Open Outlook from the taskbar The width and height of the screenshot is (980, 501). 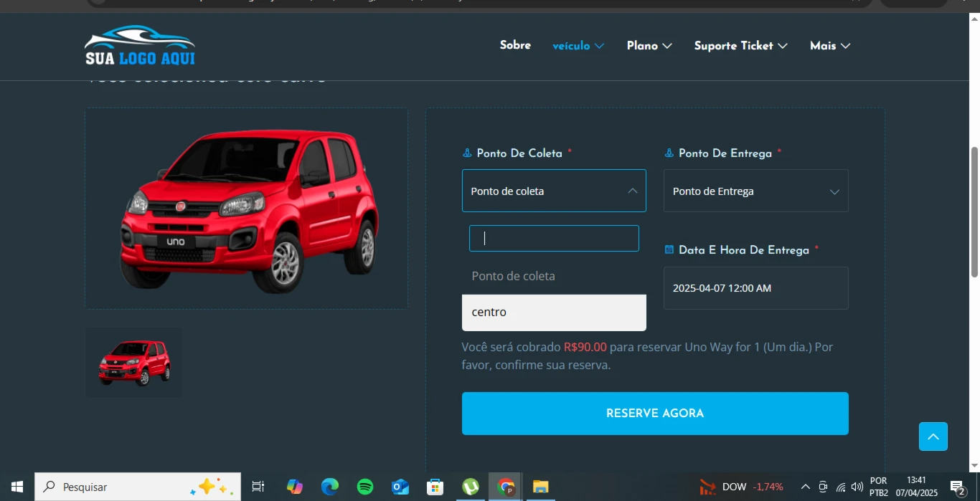[x=400, y=487]
